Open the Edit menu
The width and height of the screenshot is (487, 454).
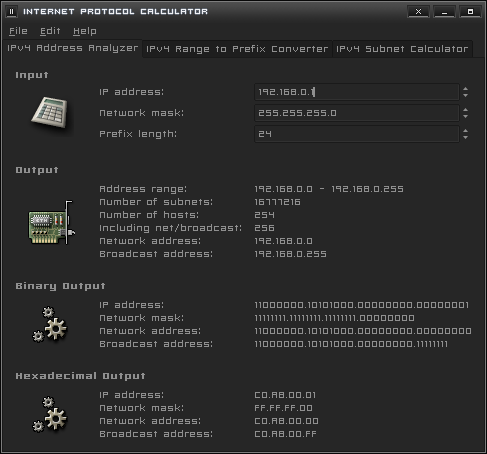[50, 31]
